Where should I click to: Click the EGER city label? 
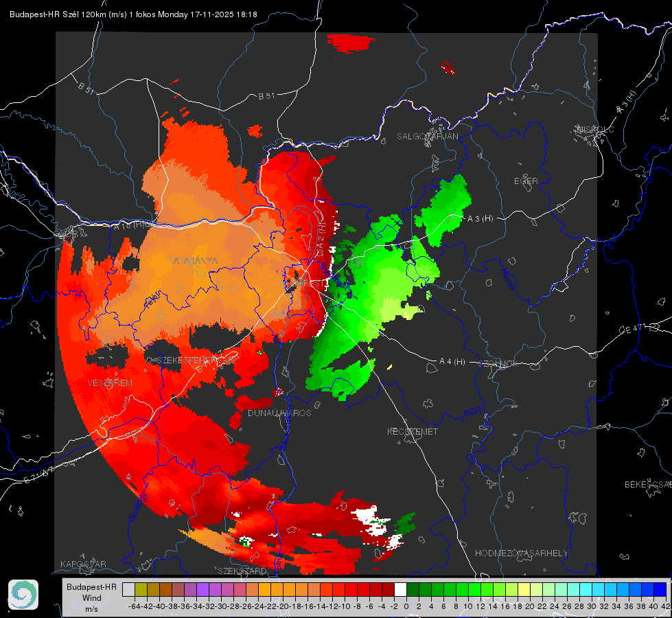(x=526, y=181)
